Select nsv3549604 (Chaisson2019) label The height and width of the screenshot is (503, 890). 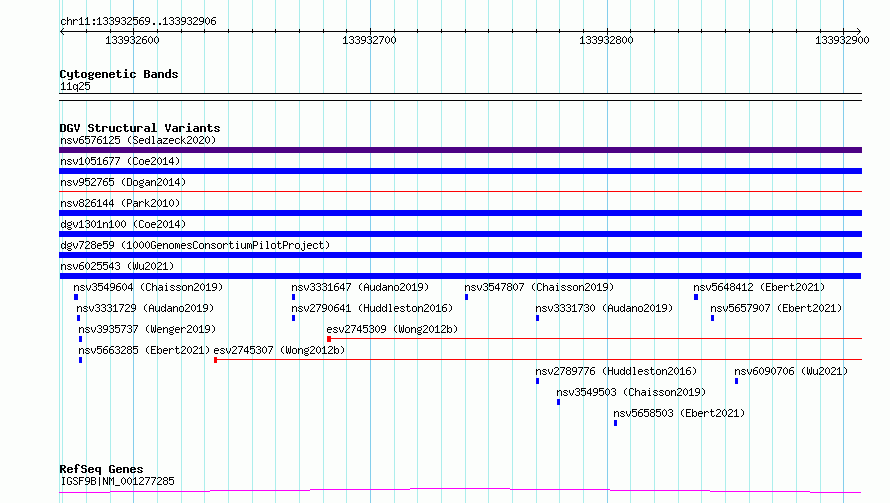click(x=148, y=287)
